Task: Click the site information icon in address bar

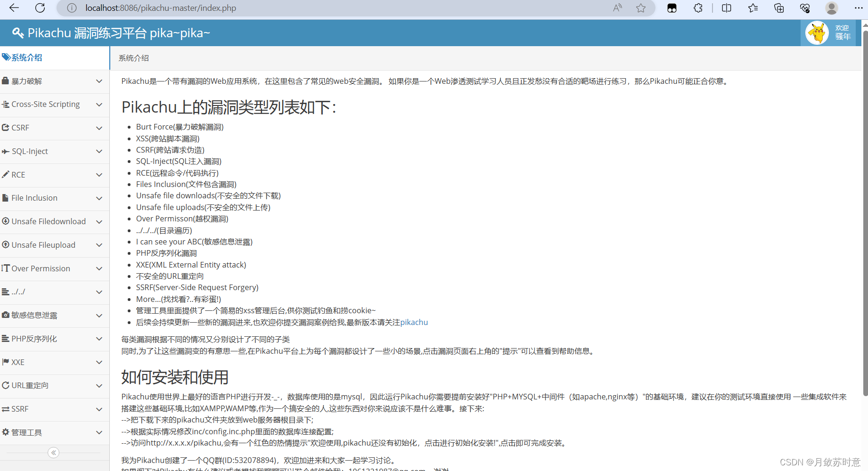Action: point(72,8)
